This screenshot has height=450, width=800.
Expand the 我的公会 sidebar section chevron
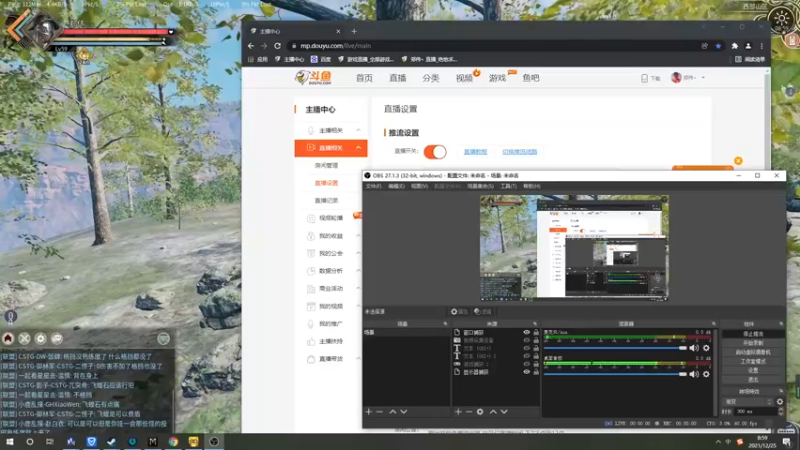click(359, 253)
